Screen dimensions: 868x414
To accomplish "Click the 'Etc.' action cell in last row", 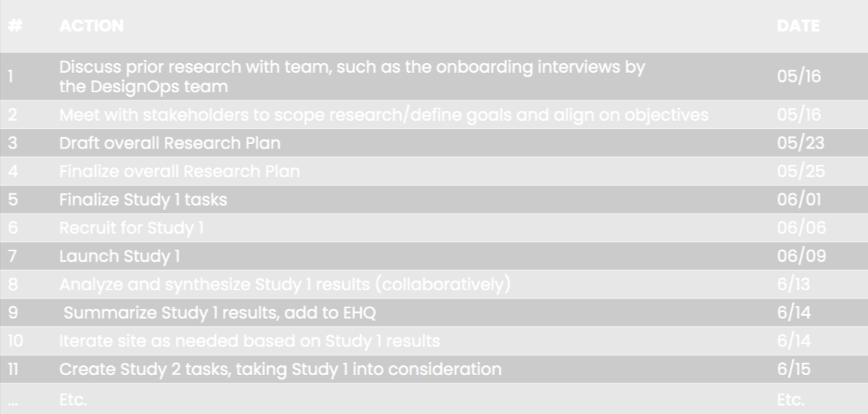I will [x=73, y=400].
